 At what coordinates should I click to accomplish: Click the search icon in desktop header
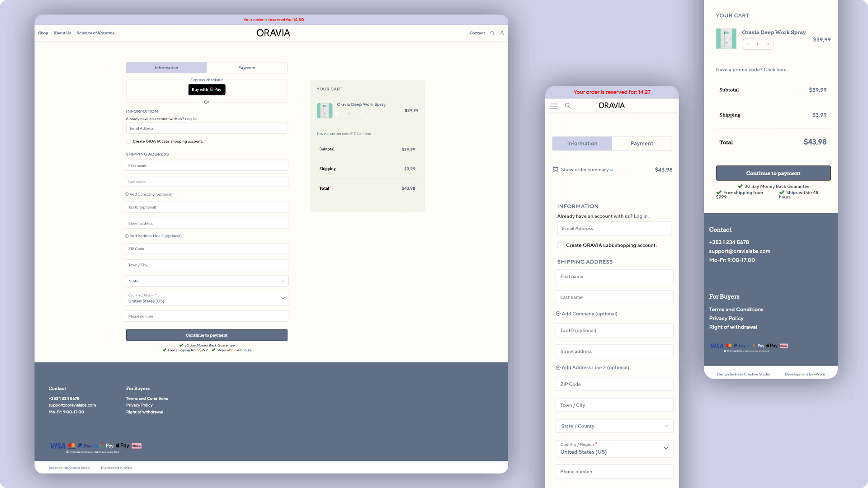pos(492,33)
